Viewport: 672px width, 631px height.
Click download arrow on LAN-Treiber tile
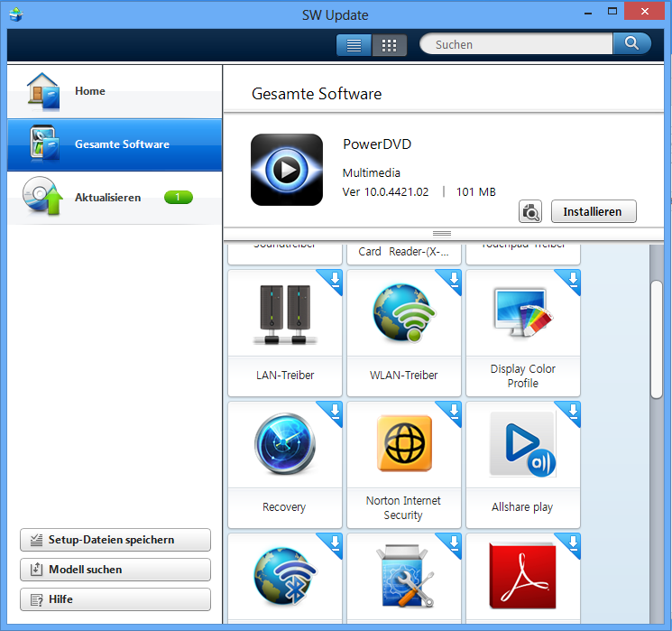pyautogui.click(x=335, y=279)
